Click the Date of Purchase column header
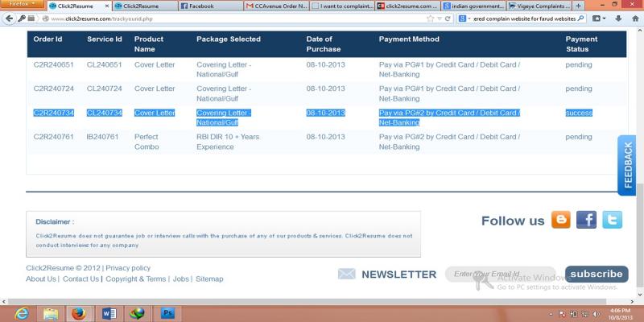Viewport: 644px width, 322px height. [324, 44]
